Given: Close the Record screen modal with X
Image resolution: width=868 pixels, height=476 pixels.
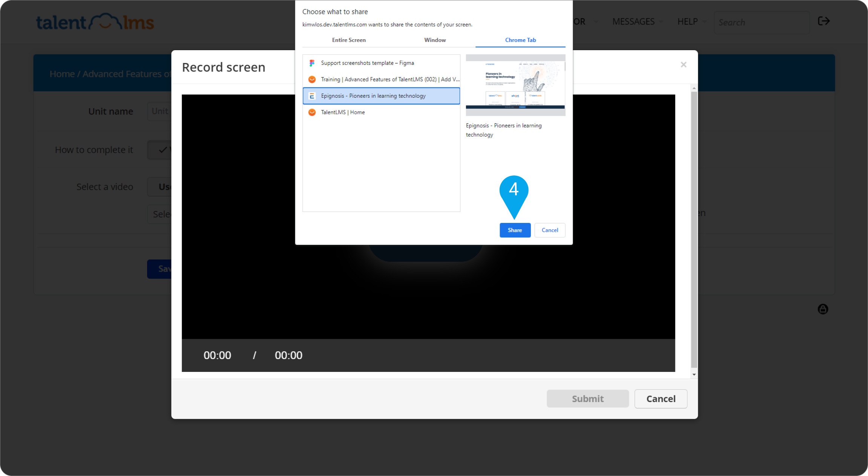Looking at the screenshot, I should [683, 65].
